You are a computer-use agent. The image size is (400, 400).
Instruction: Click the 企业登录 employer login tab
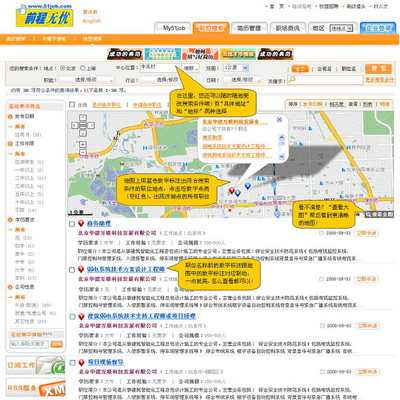(378, 28)
